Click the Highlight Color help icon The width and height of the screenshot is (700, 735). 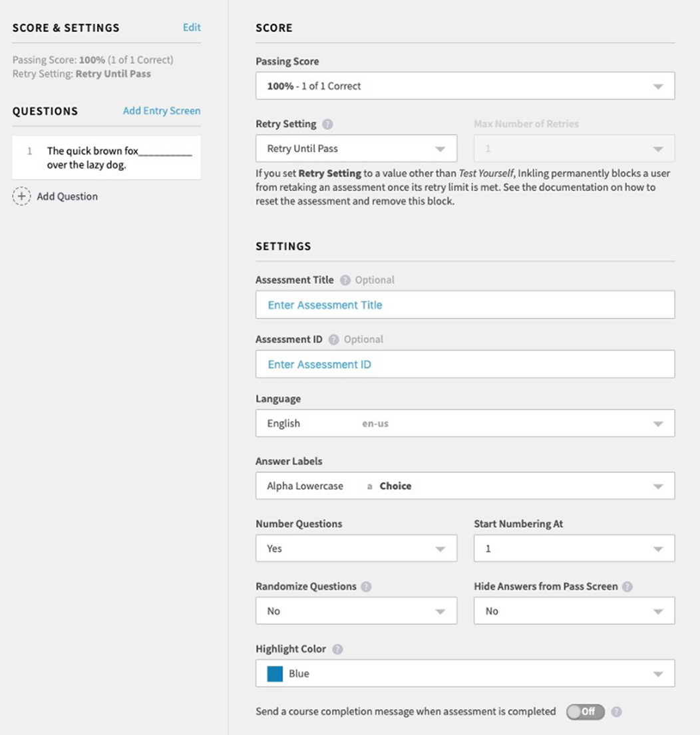click(x=337, y=649)
